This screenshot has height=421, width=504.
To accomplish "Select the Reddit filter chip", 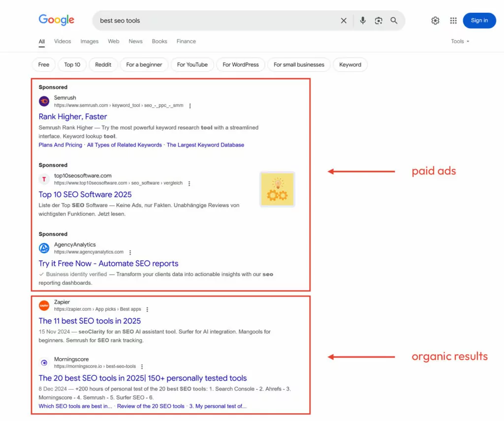I will pyautogui.click(x=103, y=64).
